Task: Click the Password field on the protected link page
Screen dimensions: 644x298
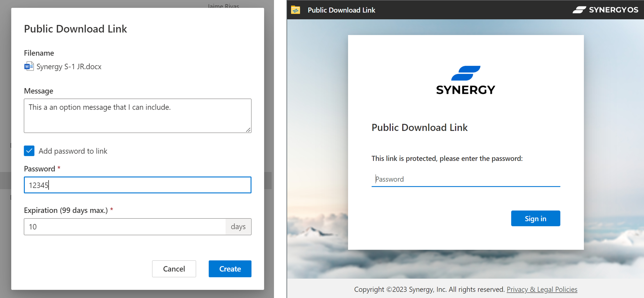Action: (x=466, y=179)
